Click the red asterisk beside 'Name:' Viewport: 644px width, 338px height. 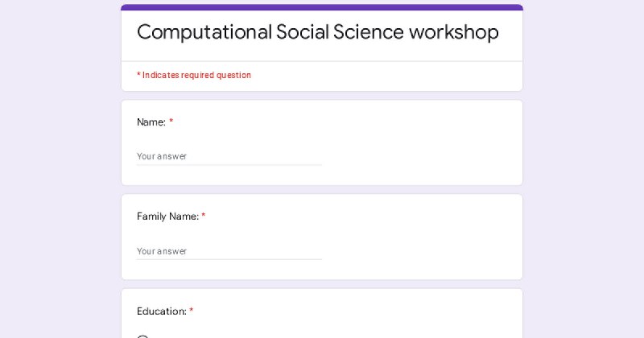(x=171, y=122)
